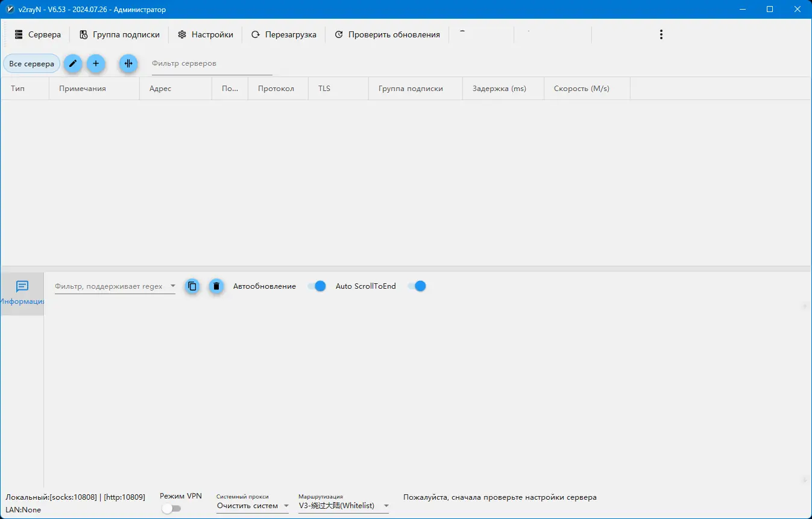Open the Сервера menu
The height and width of the screenshot is (519, 812).
(x=37, y=34)
